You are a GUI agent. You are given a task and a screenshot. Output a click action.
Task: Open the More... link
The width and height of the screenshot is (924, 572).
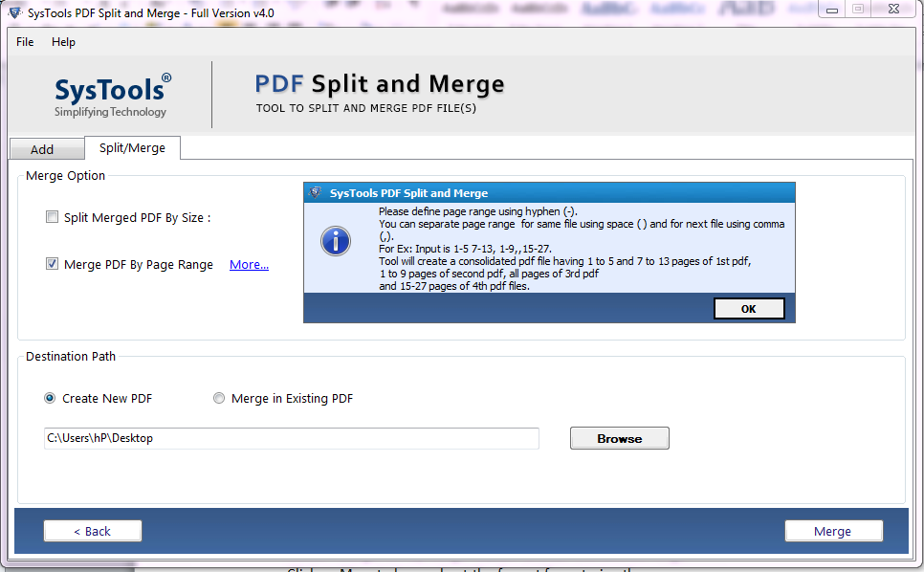coord(249,265)
